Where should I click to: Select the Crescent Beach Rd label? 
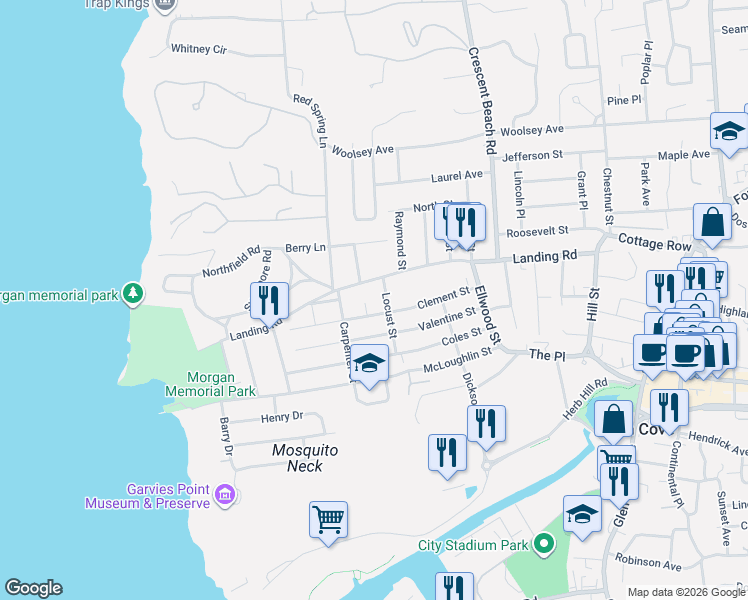pos(483,100)
